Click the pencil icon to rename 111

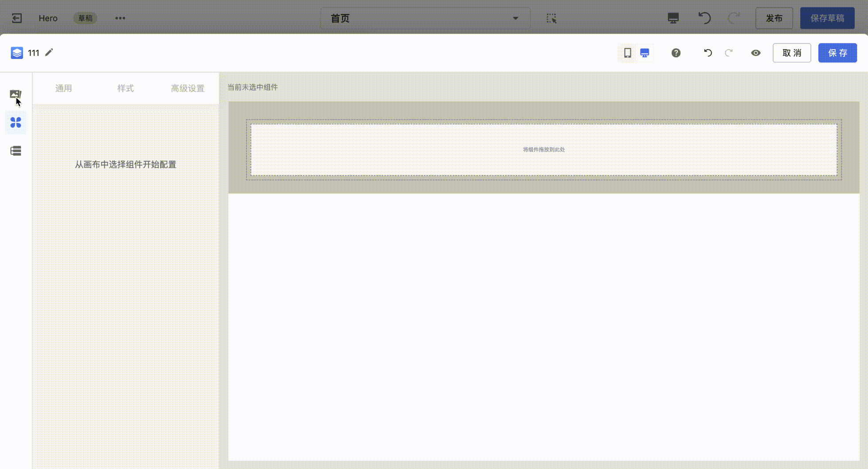49,53
